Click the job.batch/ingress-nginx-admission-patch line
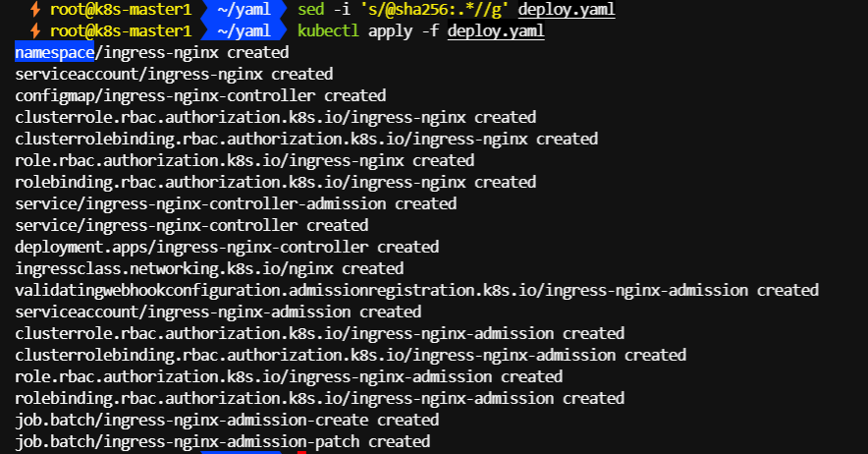 point(222,441)
